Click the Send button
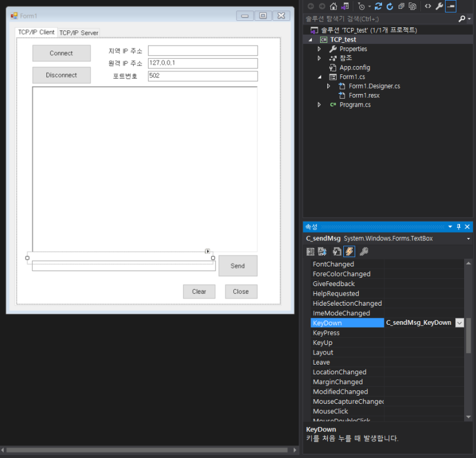 [x=237, y=266]
